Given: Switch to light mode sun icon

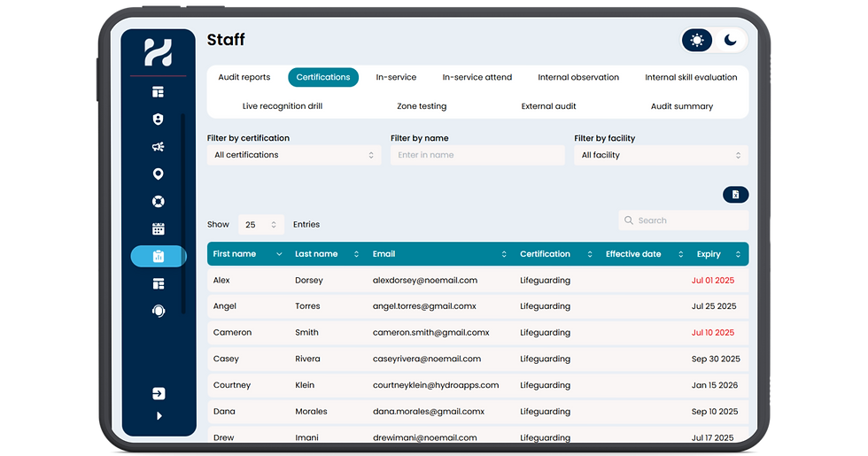Looking at the screenshot, I should (697, 41).
